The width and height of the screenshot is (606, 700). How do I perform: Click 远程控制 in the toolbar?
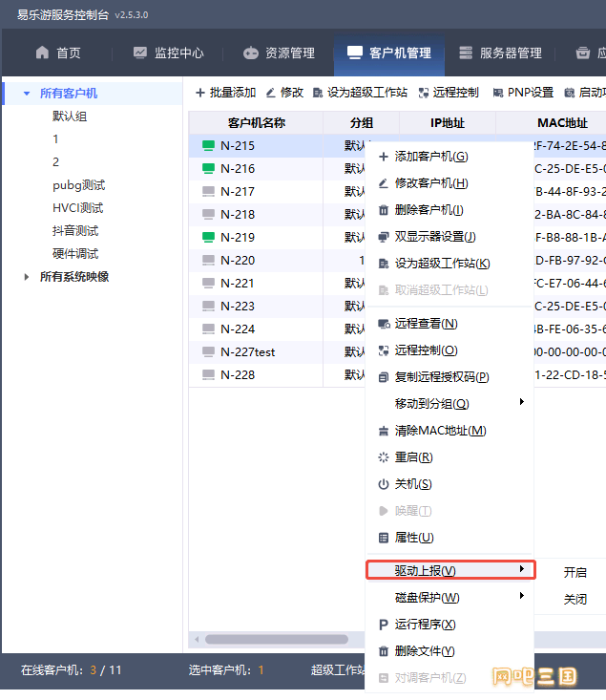449,93
